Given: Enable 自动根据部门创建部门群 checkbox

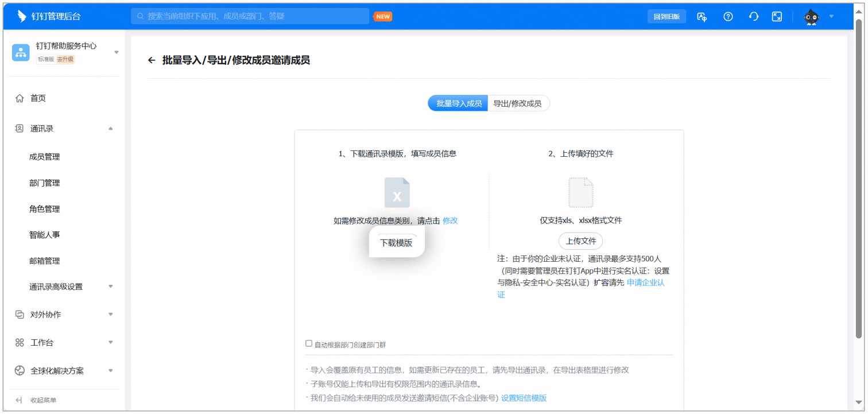Looking at the screenshot, I should [x=309, y=343].
